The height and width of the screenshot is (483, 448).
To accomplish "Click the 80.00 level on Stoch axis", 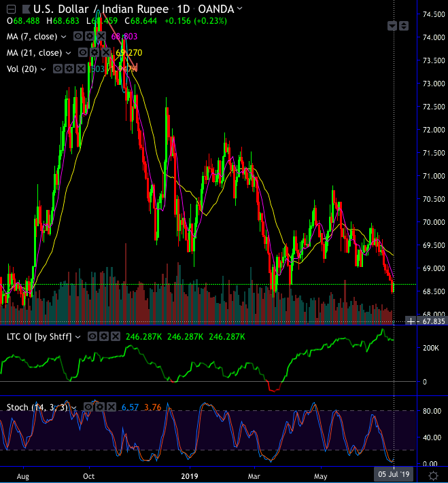I will pos(432,411).
